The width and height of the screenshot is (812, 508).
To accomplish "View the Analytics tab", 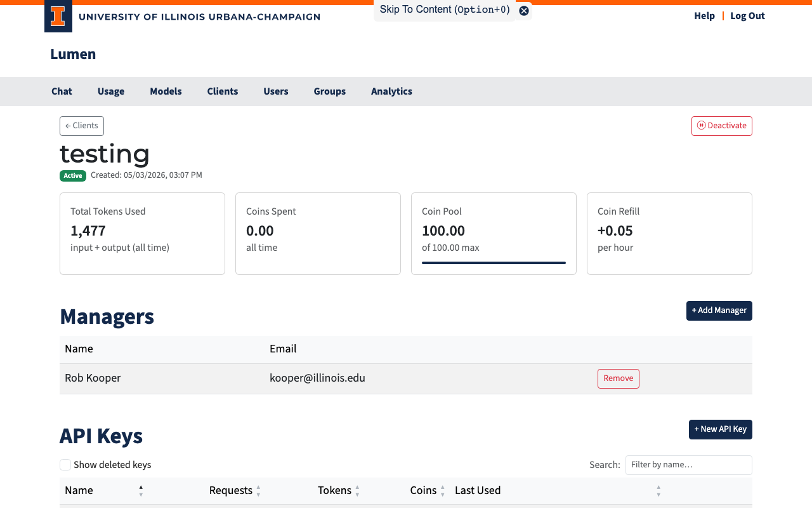I will click(x=391, y=91).
